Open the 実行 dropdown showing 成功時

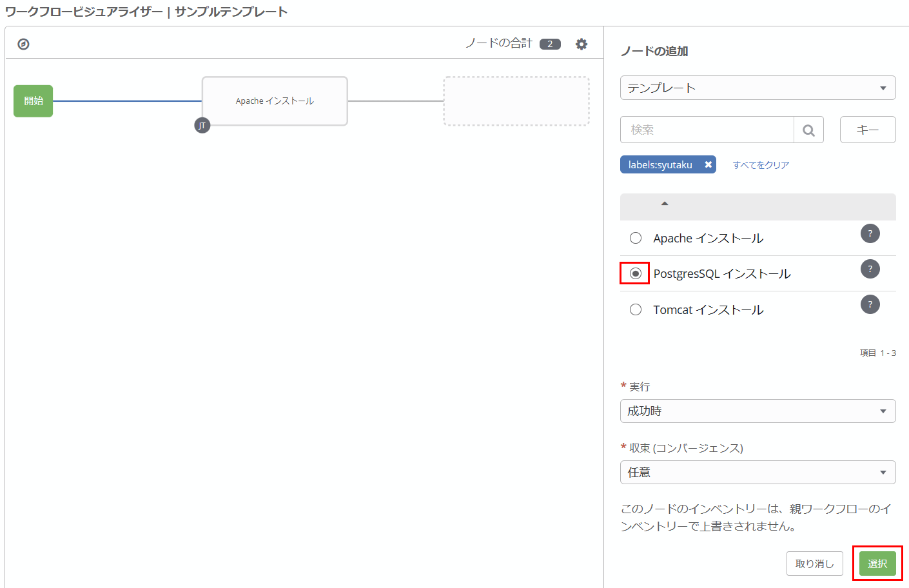click(x=757, y=411)
